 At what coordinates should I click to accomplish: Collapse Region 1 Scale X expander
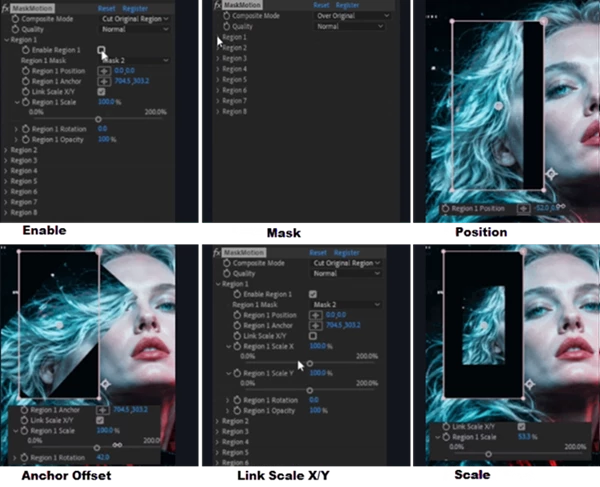[228, 346]
